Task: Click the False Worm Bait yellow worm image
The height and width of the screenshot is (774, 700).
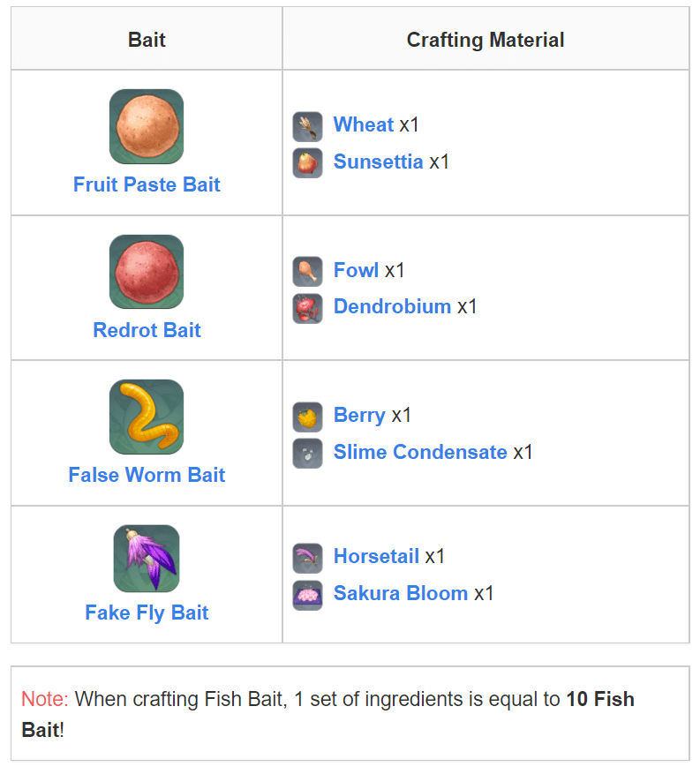Action: [147, 417]
